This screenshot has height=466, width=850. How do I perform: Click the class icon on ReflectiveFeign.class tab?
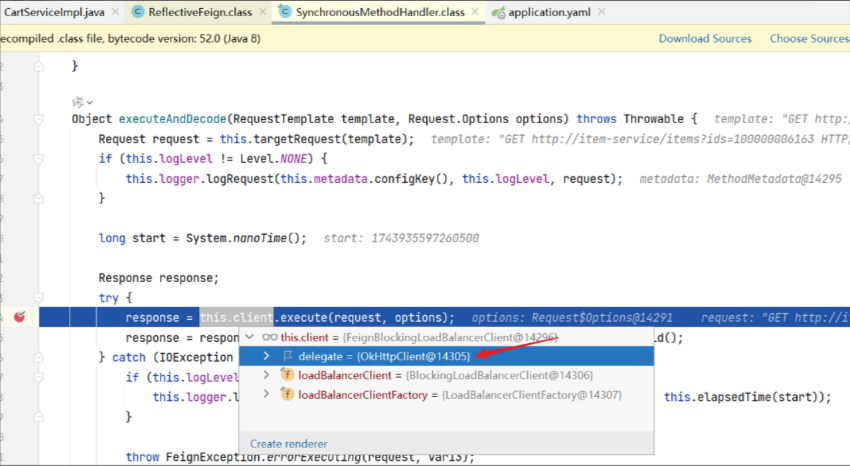(x=138, y=11)
